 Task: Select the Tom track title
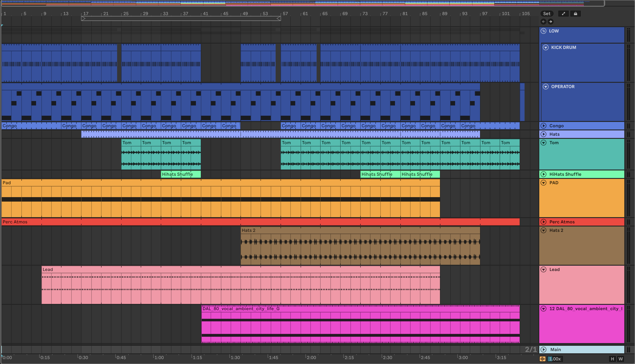pos(554,143)
